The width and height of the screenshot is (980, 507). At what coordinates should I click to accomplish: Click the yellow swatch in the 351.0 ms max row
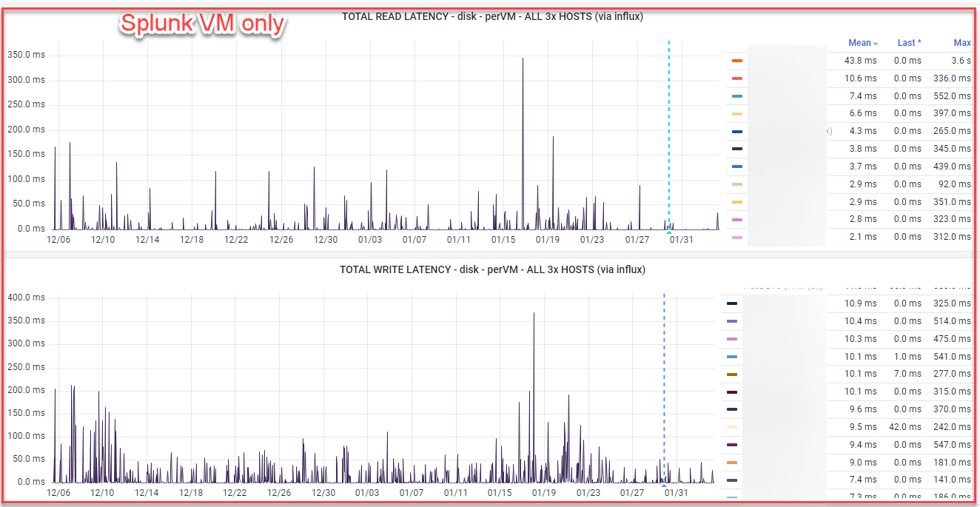coord(736,202)
